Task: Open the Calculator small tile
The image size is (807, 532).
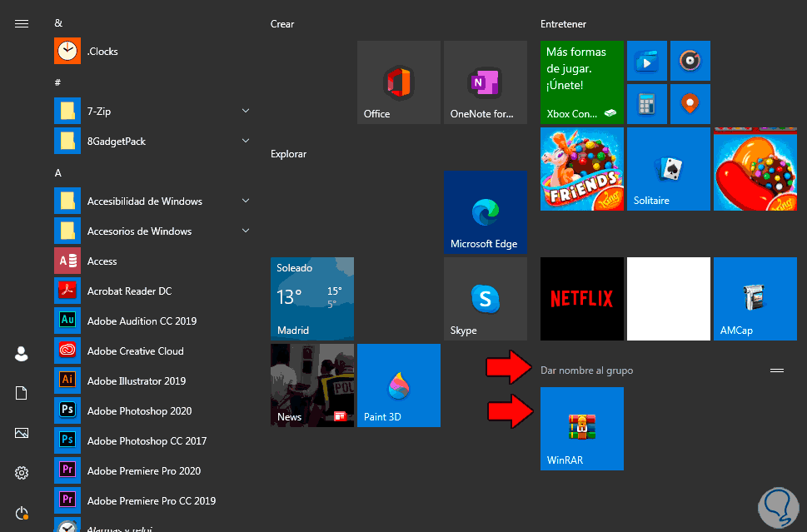Action: pyautogui.click(x=647, y=104)
